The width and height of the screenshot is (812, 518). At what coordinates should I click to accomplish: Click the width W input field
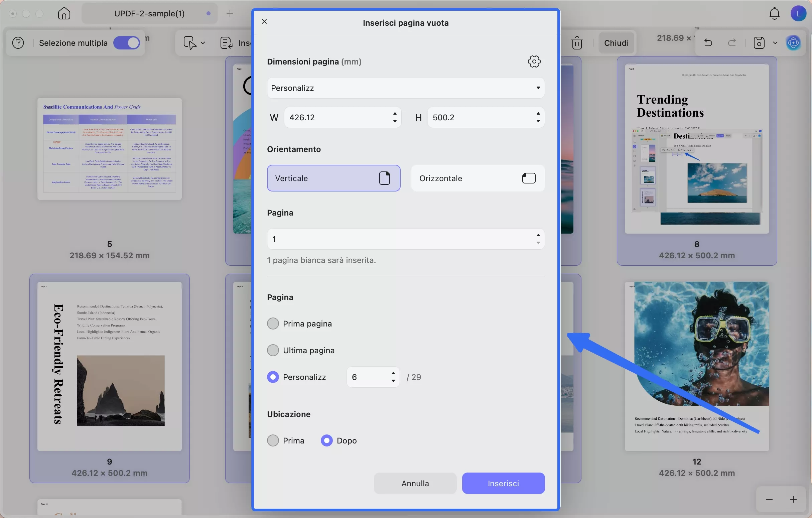[337, 117]
